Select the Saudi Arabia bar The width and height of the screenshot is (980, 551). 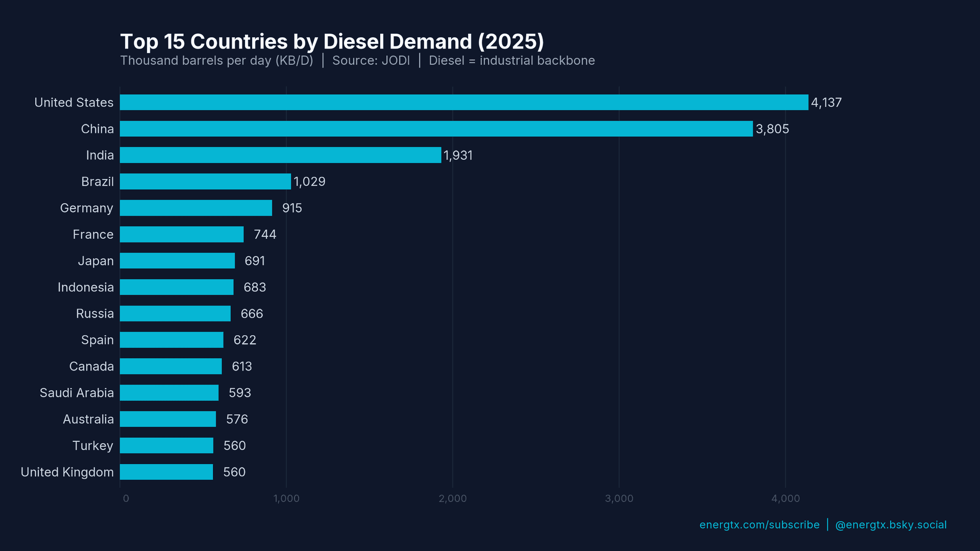(168, 392)
